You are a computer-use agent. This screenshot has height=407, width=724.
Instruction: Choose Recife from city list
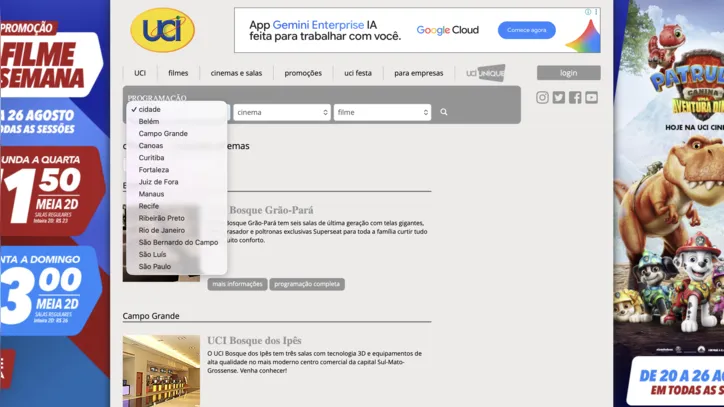point(177,206)
